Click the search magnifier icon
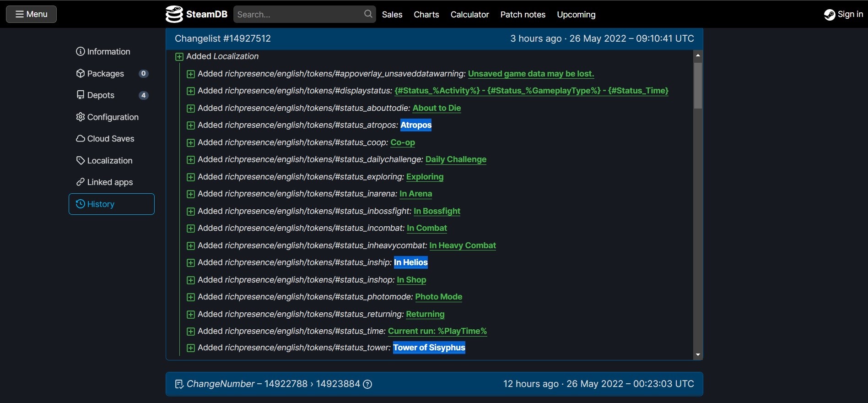This screenshot has width=868, height=403. point(368,14)
